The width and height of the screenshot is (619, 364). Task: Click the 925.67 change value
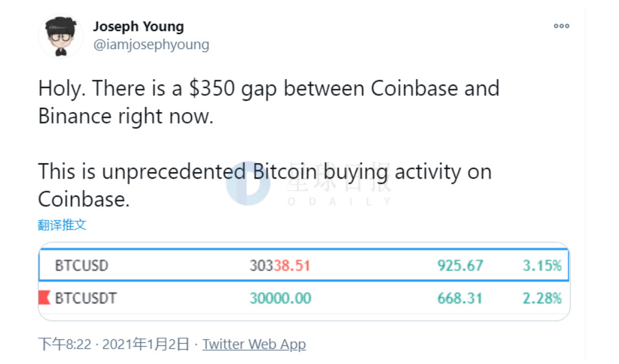[460, 265]
